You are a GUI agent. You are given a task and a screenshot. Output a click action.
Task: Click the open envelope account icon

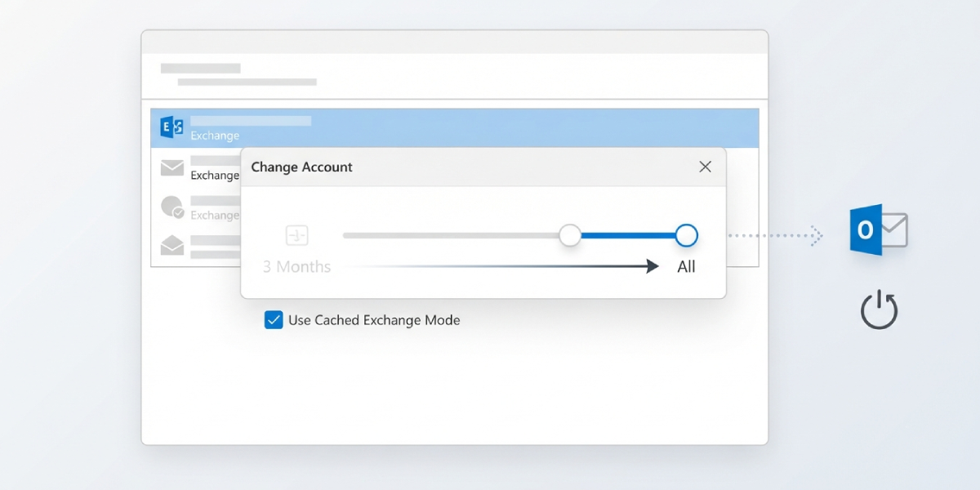pyautogui.click(x=171, y=245)
